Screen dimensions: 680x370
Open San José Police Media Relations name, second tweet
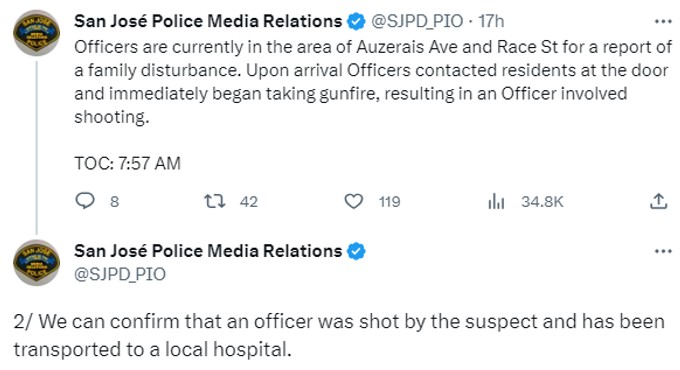(x=208, y=251)
